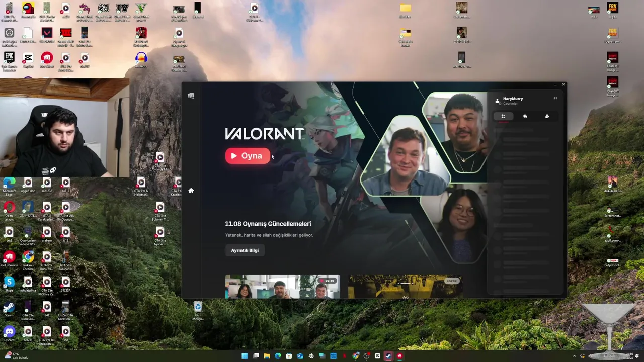The image size is (644, 362).
Task: Open the Grand Theft Auto III desktop icon
Action: click(x=65, y=37)
